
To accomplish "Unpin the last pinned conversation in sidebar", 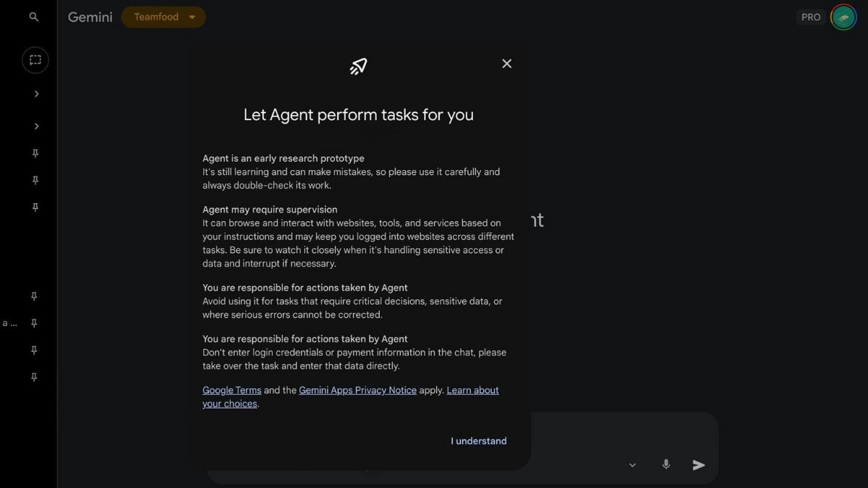I will point(33,376).
